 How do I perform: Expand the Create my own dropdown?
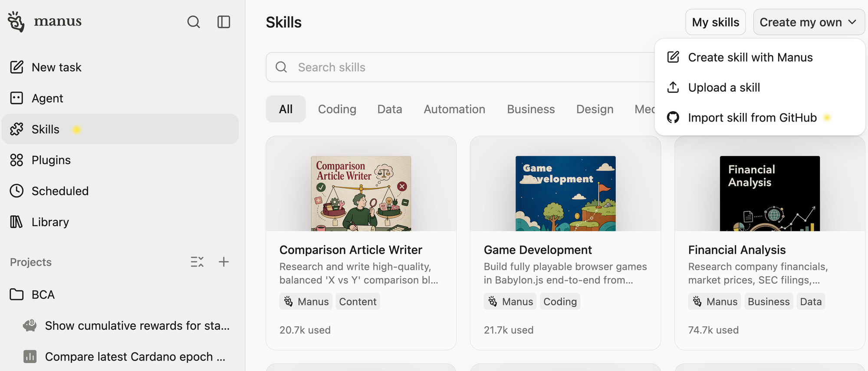pyautogui.click(x=809, y=22)
